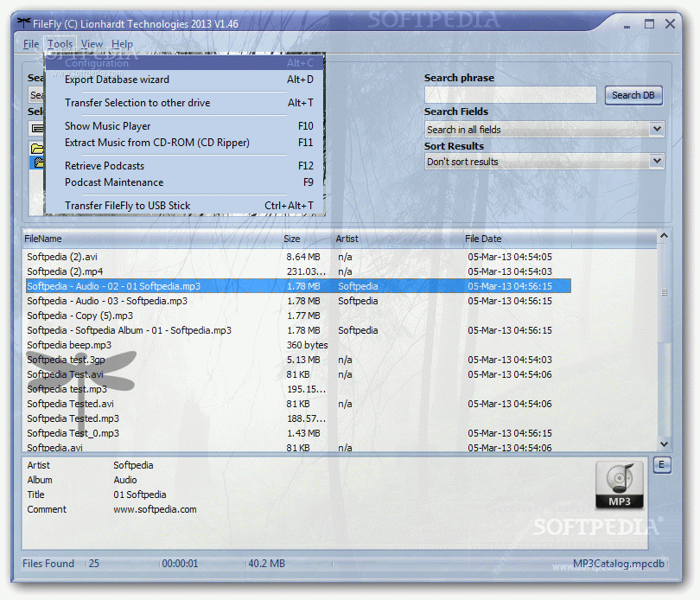Click the drive icon under Select
The width and height of the screenshot is (700, 600).
(x=36, y=129)
